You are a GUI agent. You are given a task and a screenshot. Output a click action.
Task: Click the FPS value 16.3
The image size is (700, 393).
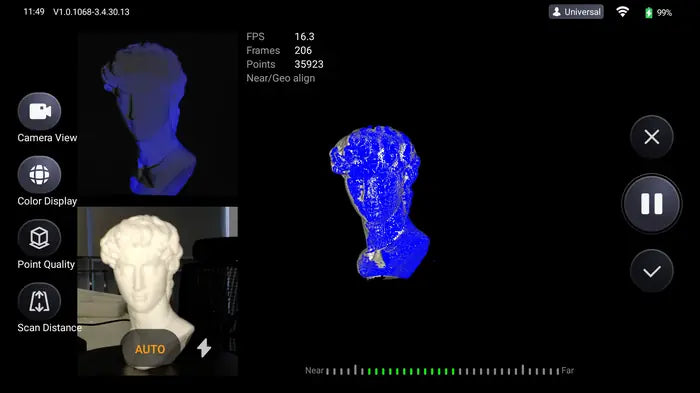(304, 37)
